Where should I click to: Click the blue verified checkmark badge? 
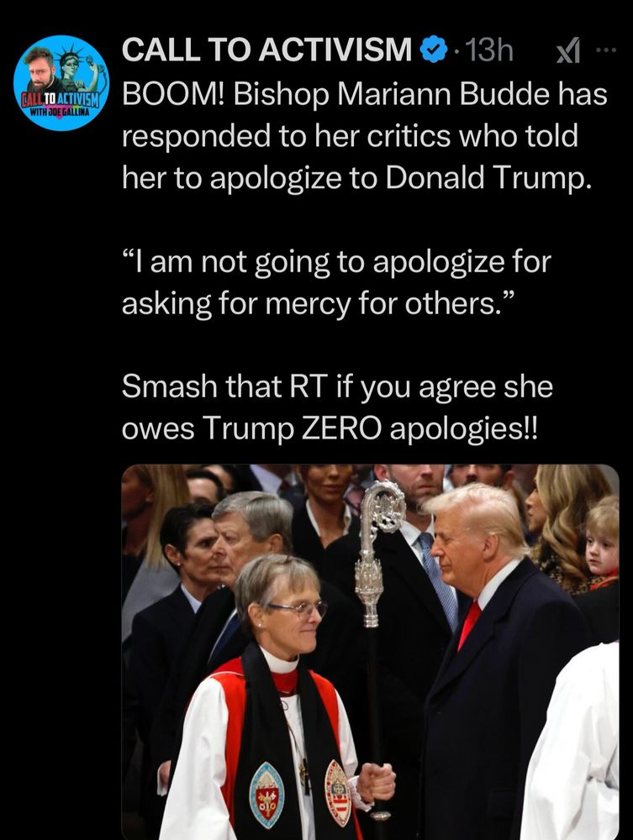[433, 50]
